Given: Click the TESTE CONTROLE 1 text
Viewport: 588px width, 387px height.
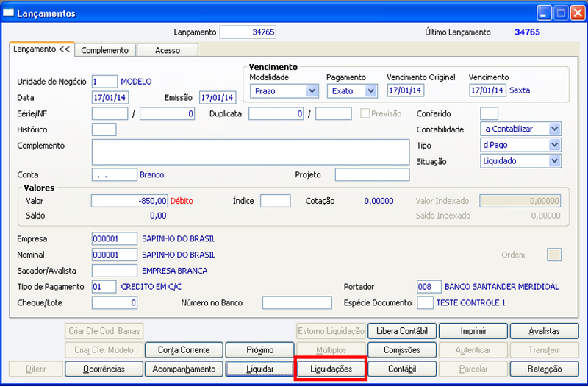Looking at the screenshot, I should coord(471,303).
